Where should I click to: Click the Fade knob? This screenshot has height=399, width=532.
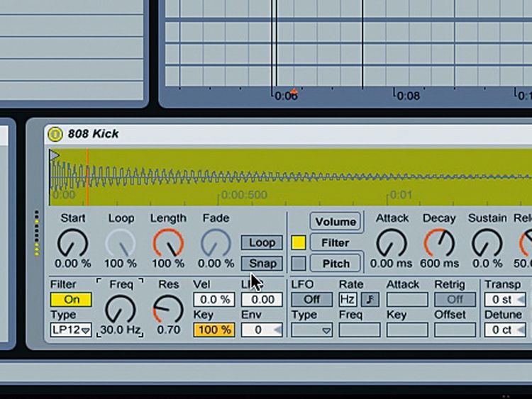[x=216, y=242]
